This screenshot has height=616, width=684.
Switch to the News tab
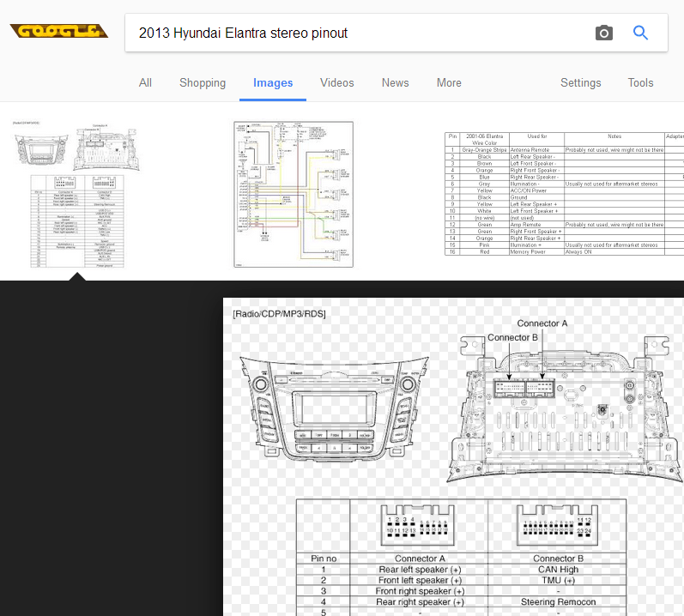396,83
